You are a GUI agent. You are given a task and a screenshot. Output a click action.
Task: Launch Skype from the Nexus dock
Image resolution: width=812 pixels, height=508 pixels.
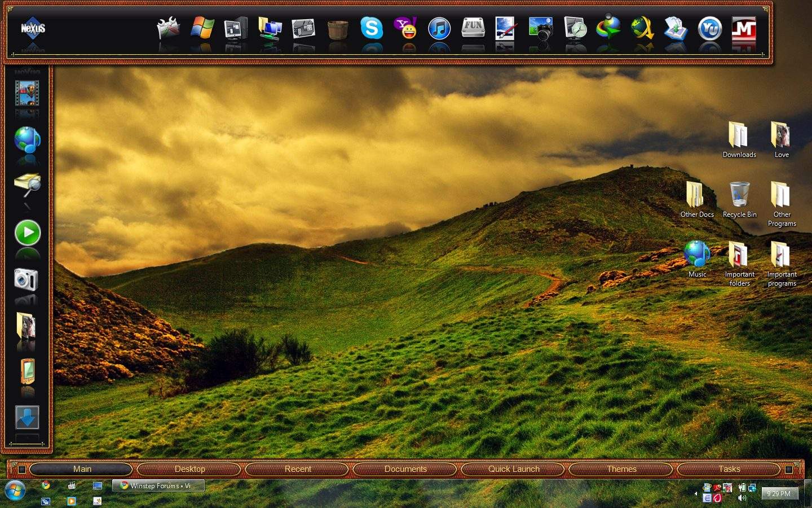pos(372,28)
